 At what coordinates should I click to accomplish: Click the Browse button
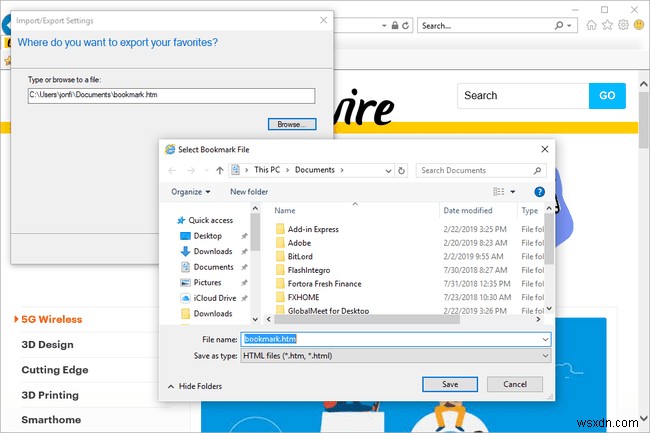coord(292,124)
